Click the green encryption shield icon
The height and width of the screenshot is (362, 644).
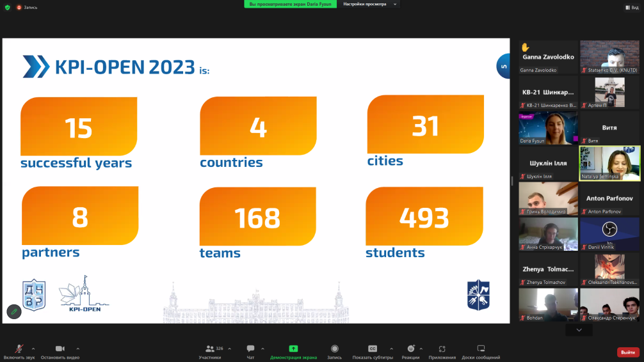(x=8, y=8)
